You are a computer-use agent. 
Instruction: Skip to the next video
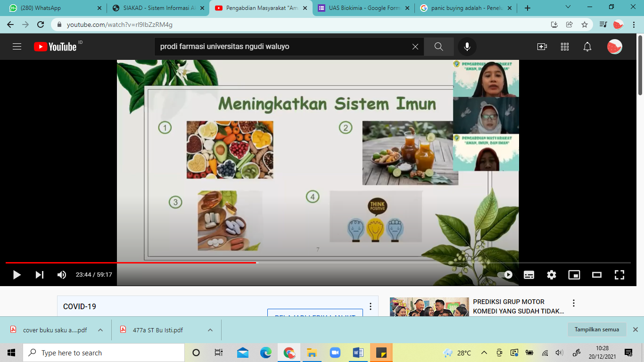click(40, 275)
